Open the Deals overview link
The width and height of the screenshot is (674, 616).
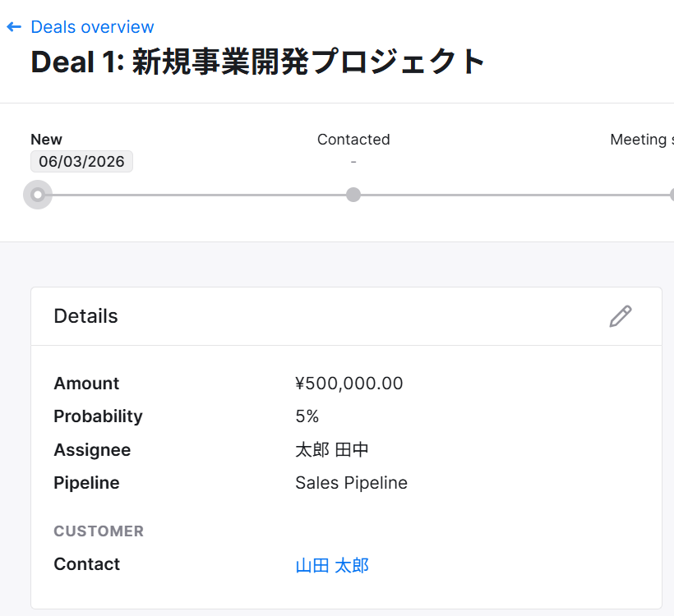92,27
